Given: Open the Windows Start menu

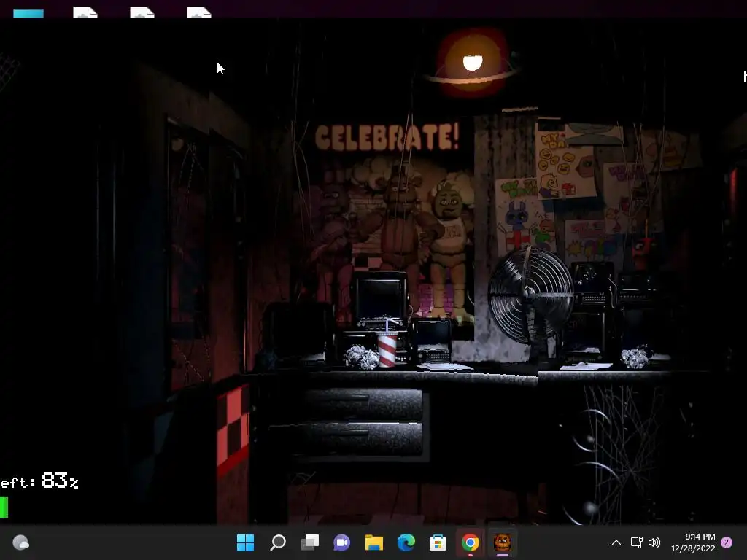Looking at the screenshot, I should tap(245, 542).
